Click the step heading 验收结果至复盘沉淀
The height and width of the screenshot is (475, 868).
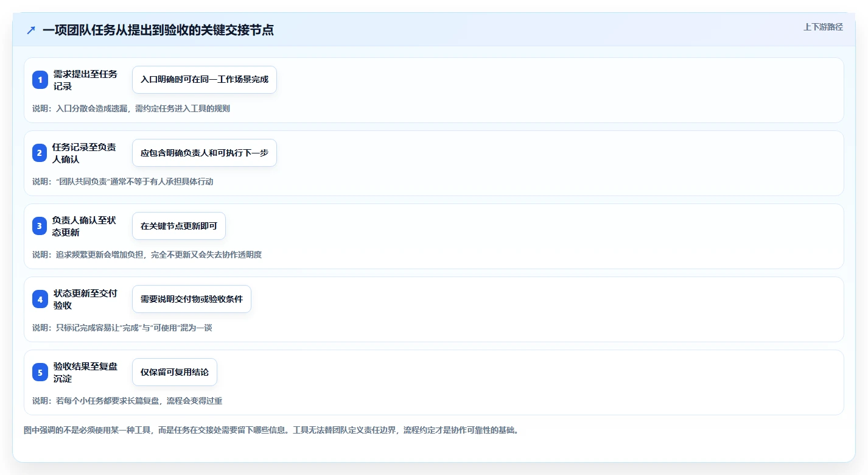coord(86,372)
